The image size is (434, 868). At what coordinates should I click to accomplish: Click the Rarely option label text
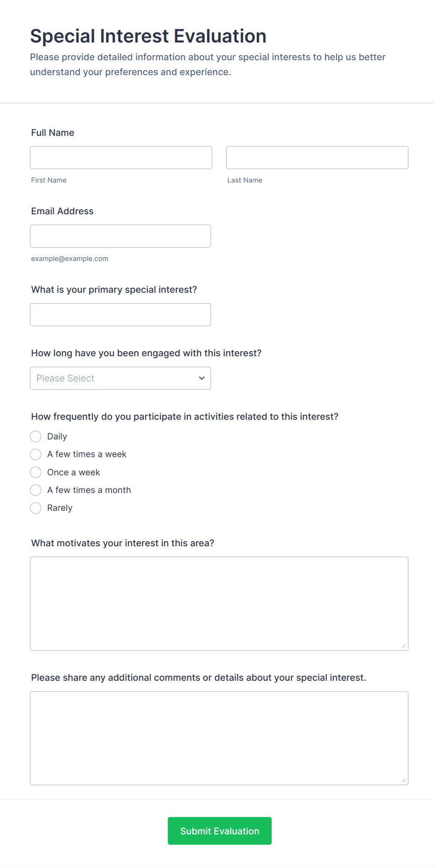tap(60, 508)
